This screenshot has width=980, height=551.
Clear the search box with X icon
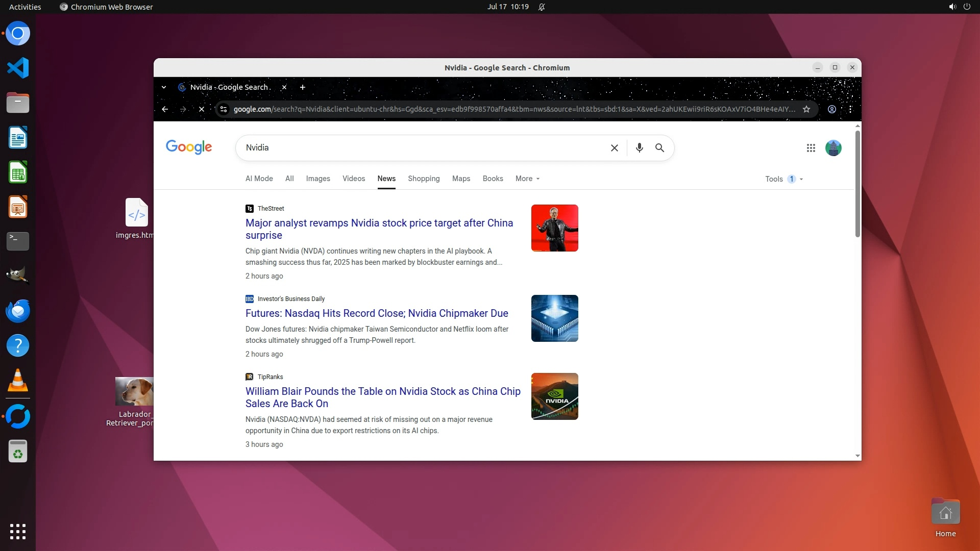click(615, 148)
